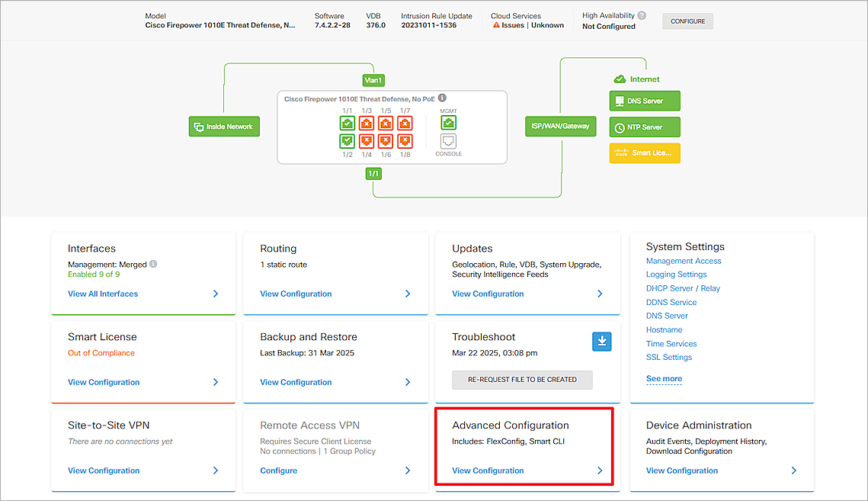Viewport: 868px width, 501px height.
Task: Select interface port 1/1 icon
Action: pos(348,122)
